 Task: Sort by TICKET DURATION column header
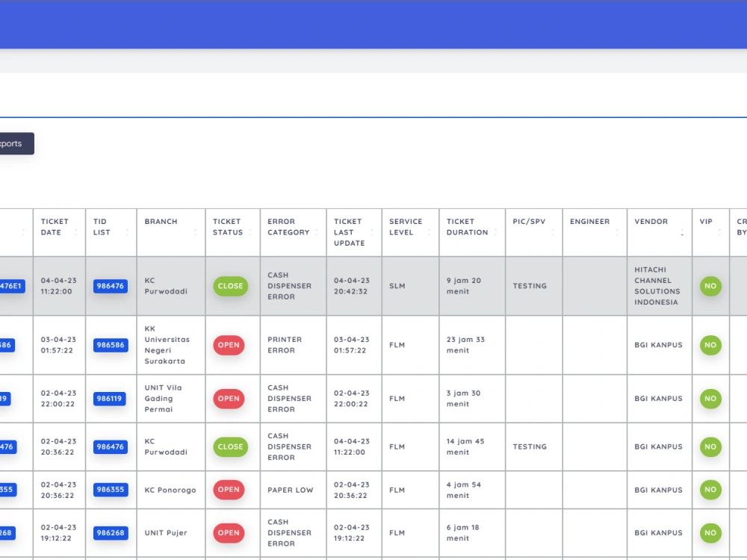(x=472, y=232)
